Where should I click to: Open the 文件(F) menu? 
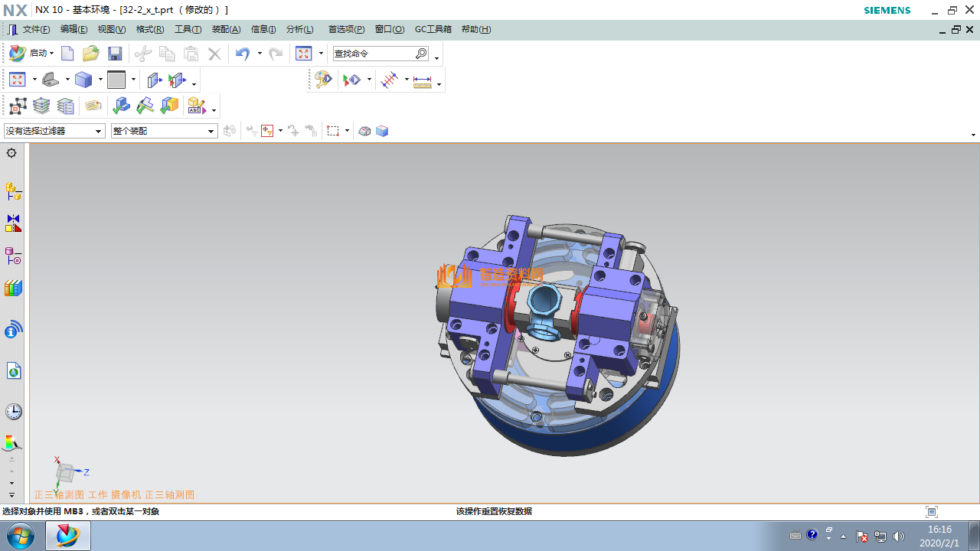36,30
